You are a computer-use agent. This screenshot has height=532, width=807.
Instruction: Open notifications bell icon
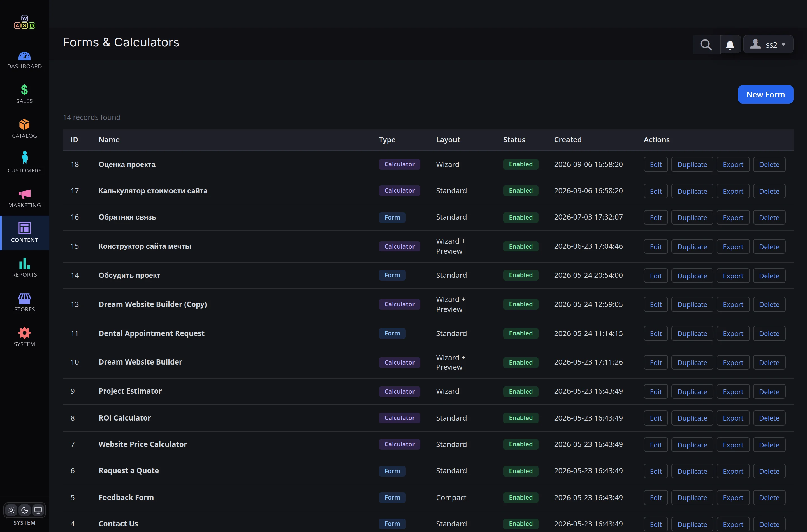[x=730, y=45]
